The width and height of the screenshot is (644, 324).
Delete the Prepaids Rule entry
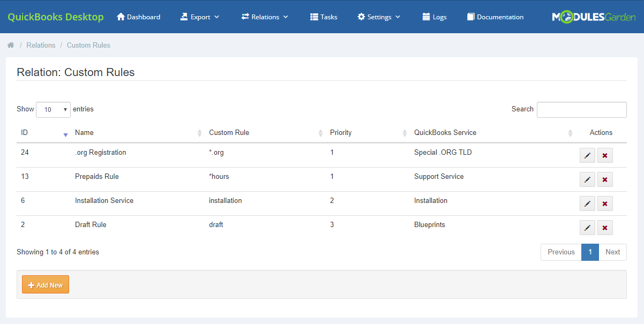pyautogui.click(x=605, y=179)
